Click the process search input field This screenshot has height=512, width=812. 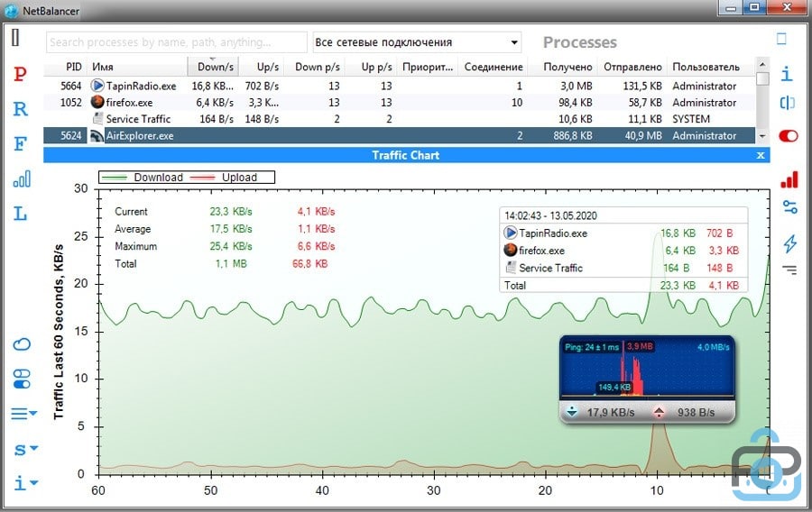[x=177, y=42]
